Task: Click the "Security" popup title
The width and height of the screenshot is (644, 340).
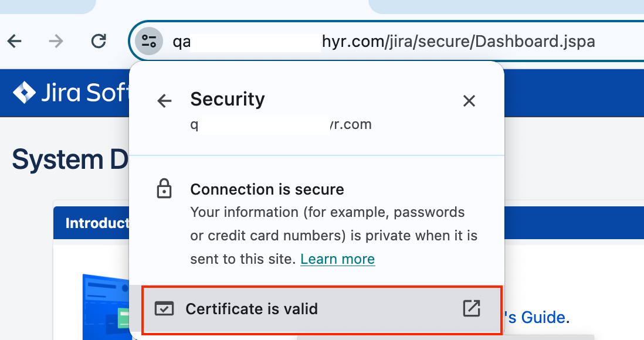Action: (x=228, y=100)
